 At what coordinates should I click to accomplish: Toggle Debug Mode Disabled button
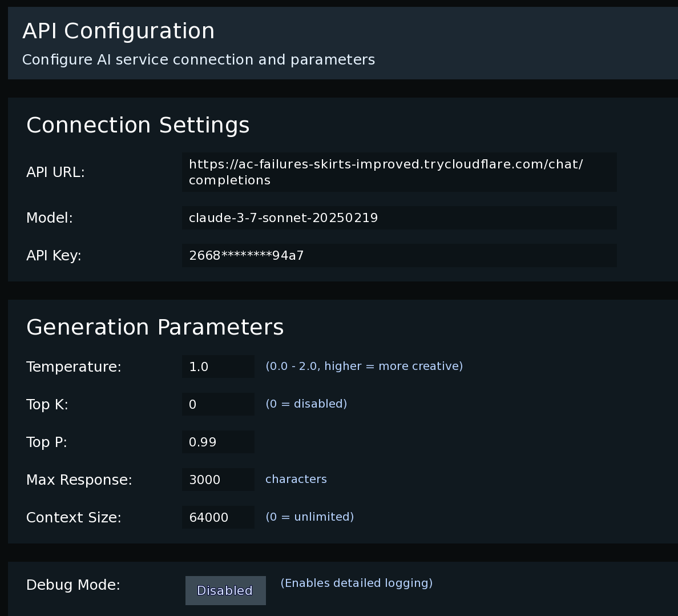coord(225,590)
